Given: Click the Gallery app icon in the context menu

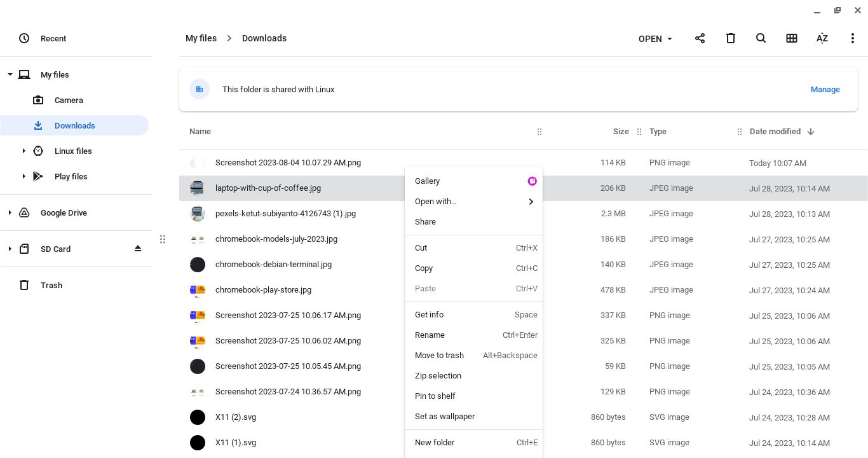Looking at the screenshot, I should click(x=532, y=181).
